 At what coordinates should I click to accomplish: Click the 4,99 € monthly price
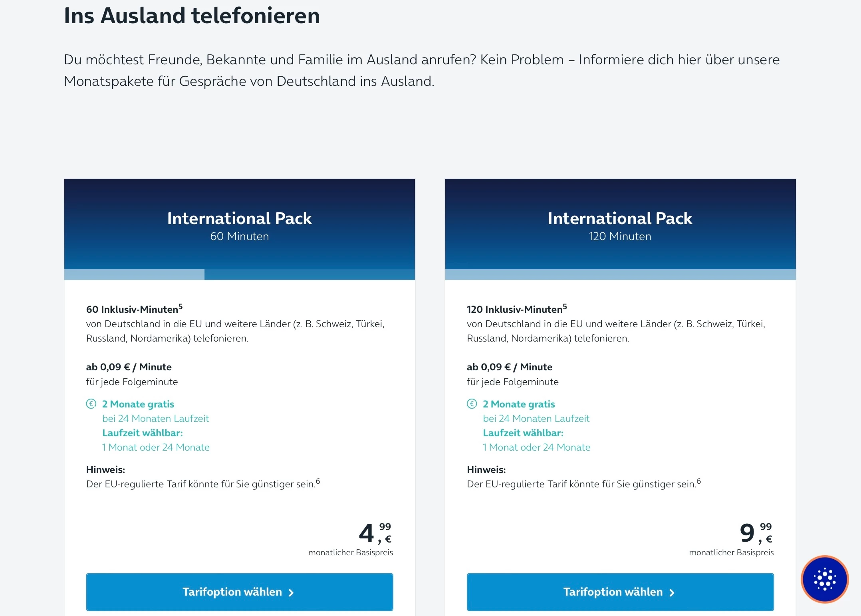pos(375,533)
